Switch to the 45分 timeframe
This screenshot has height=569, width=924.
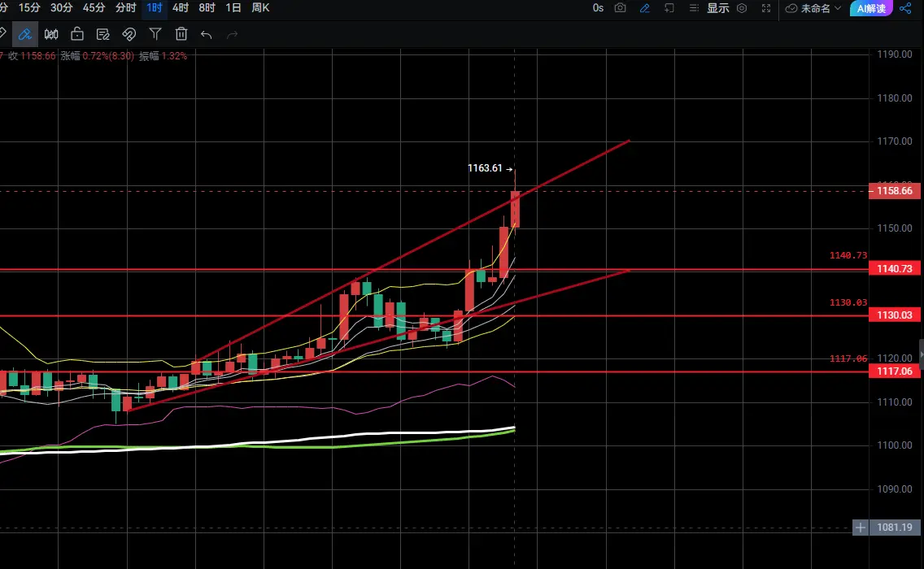(x=94, y=7)
